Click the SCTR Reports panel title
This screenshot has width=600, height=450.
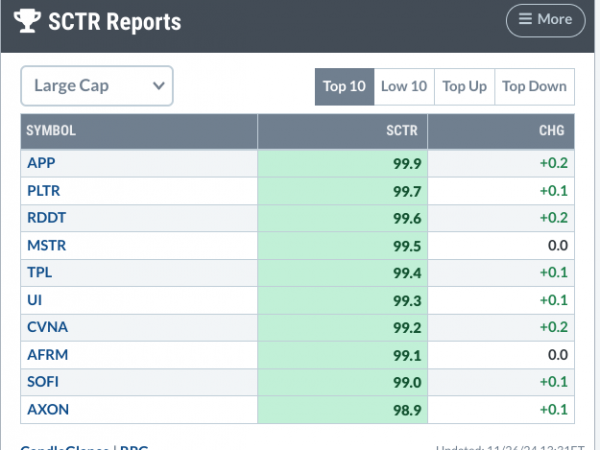coord(115,21)
